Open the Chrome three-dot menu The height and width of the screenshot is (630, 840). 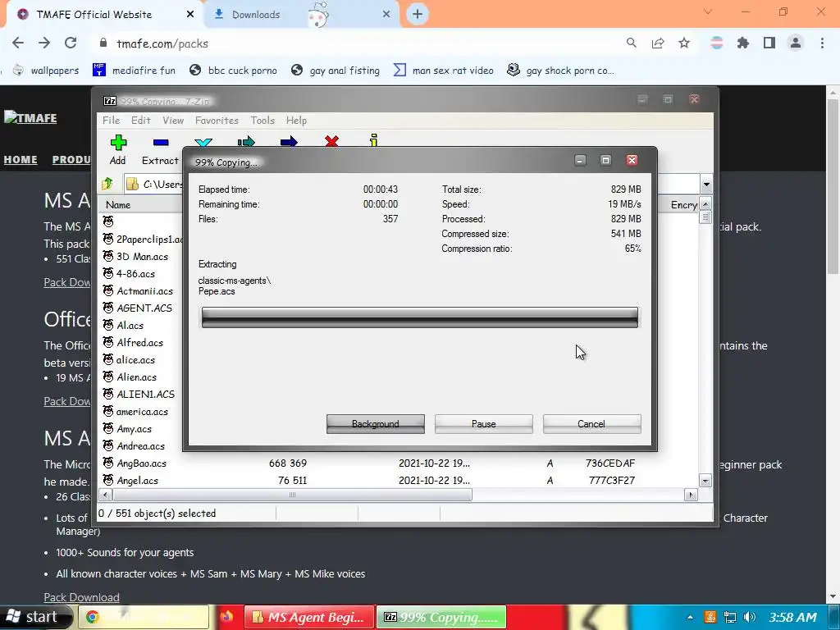point(822,43)
